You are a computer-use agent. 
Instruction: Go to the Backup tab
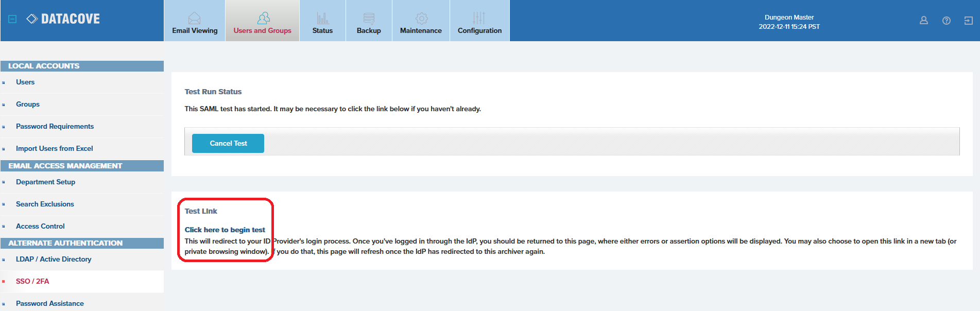point(369,21)
